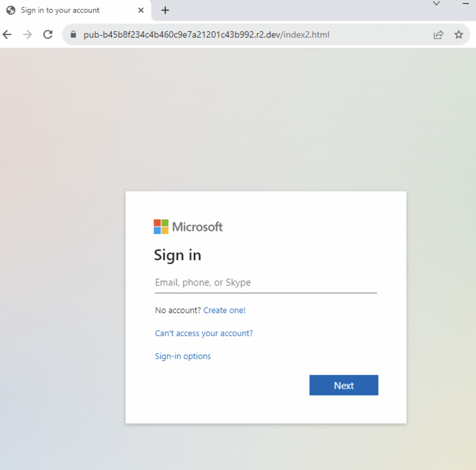The height and width of the screenshot is (470, 476).
Task: Focus the 'Email, phone, or Skype' field
Action: (x=266, y=283)
